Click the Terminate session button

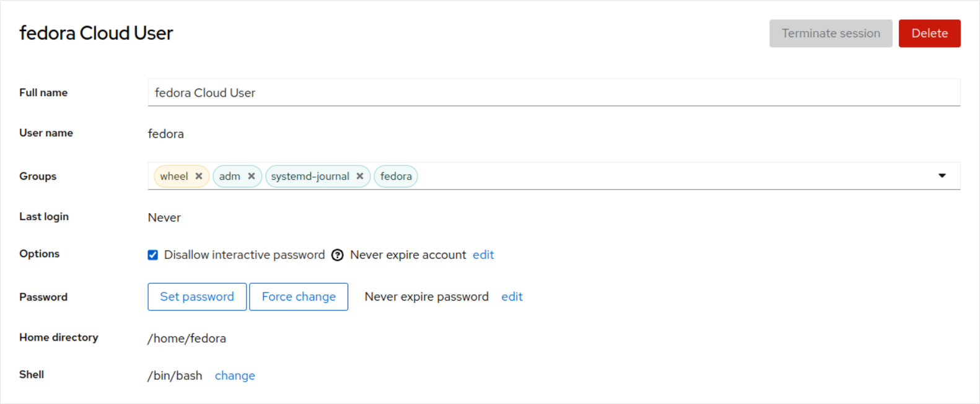[830, 33]
